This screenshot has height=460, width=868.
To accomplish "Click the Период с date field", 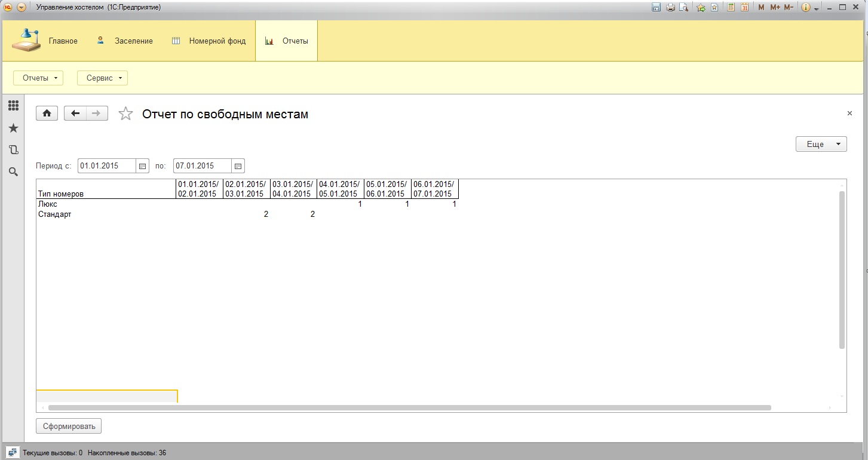I will pyautogui.click(x=107, y=165).
